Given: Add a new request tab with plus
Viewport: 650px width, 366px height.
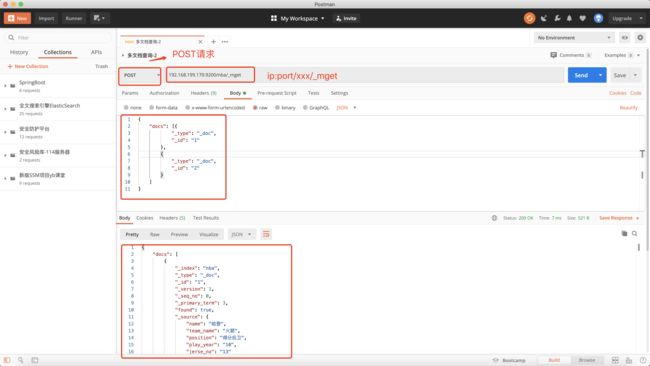Looking at the screenshot, I should pos(213,41).
